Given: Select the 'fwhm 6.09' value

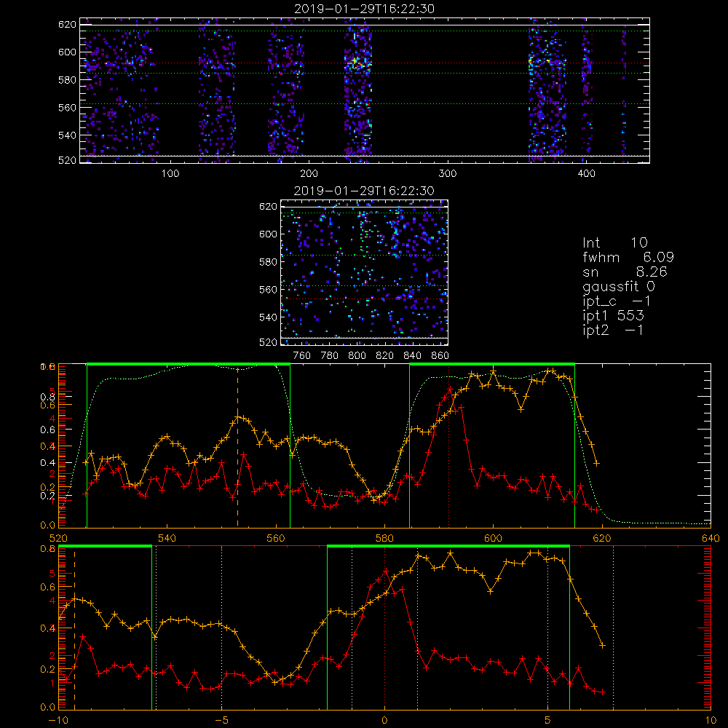Looking at the screenshot, I should (628, 257).
